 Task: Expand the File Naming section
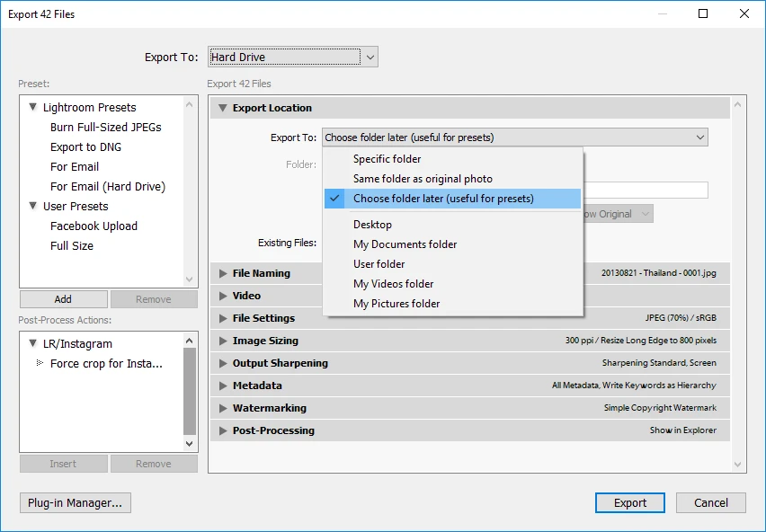click(x=223, y=273)
